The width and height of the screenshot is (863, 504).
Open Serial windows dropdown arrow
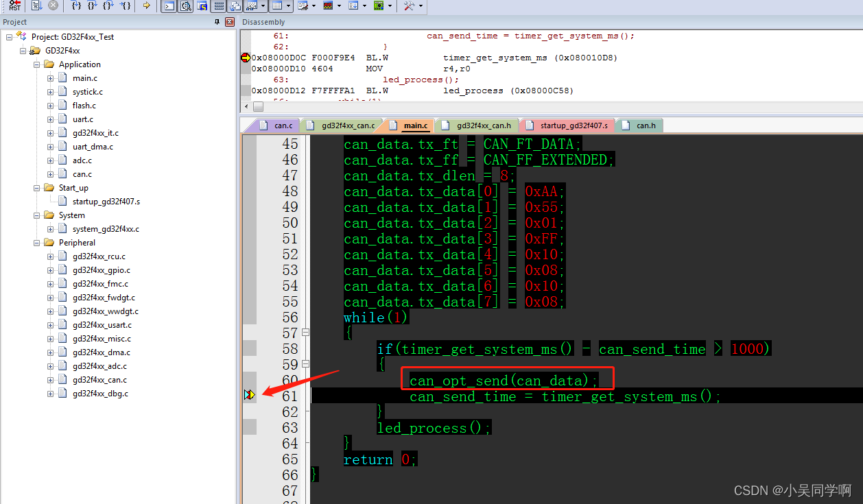tap(314, 6)
